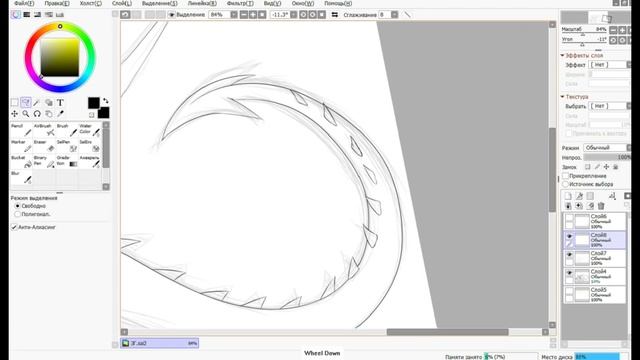Choose the Bucket fill tool
The image size is (640, 360).
[x=21, y=161]
